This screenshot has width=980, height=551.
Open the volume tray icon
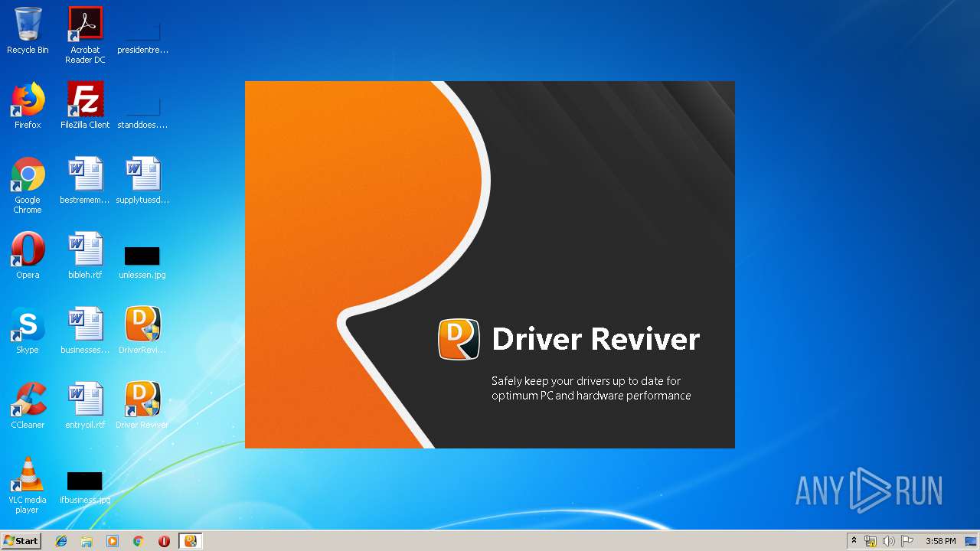[x=889, y=541]
